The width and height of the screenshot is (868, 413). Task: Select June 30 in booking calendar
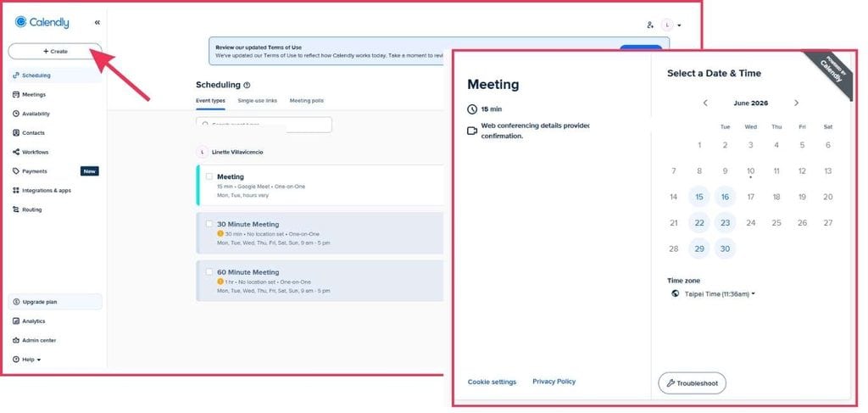point(726,248)
